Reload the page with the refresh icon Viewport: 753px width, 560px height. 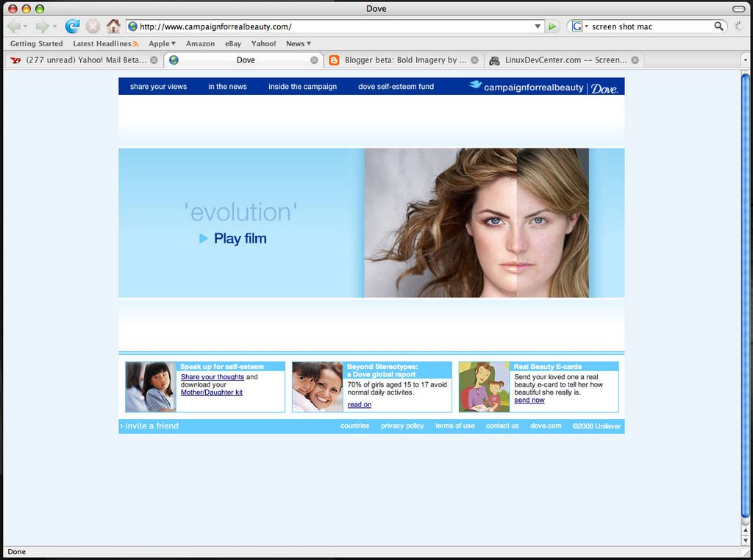(x=73, y=26)
